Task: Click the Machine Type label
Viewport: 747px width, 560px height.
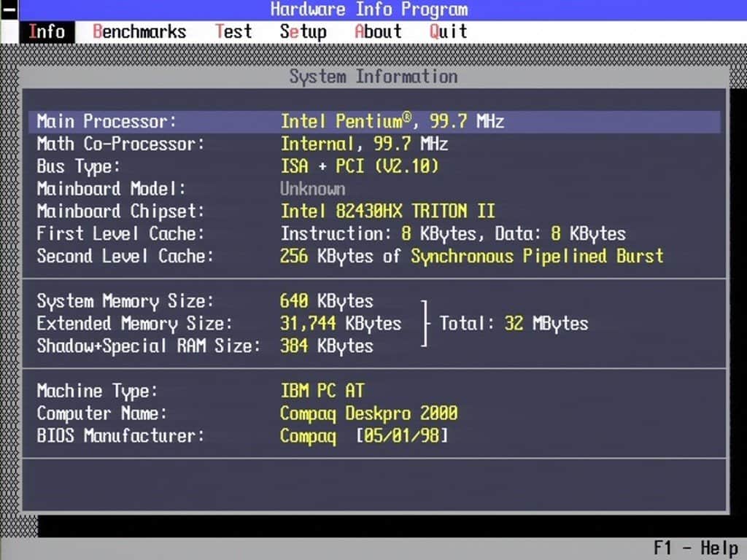Action: pyautogui.click(x=97, y=392)
